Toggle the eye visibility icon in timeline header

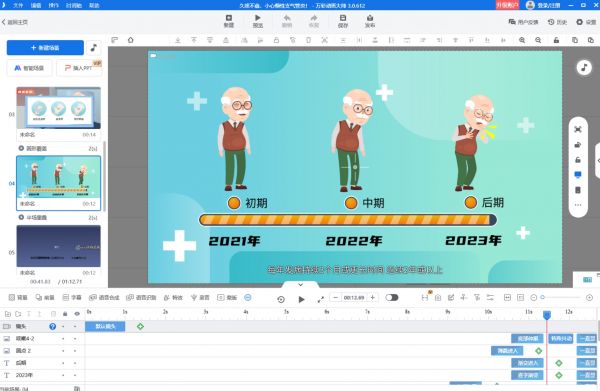[77, 314]
